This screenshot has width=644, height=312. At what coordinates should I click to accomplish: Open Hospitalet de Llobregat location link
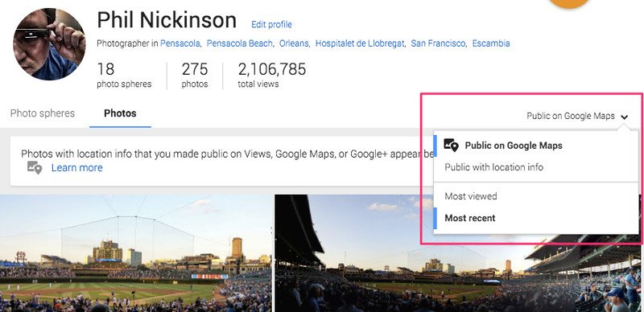359,43
